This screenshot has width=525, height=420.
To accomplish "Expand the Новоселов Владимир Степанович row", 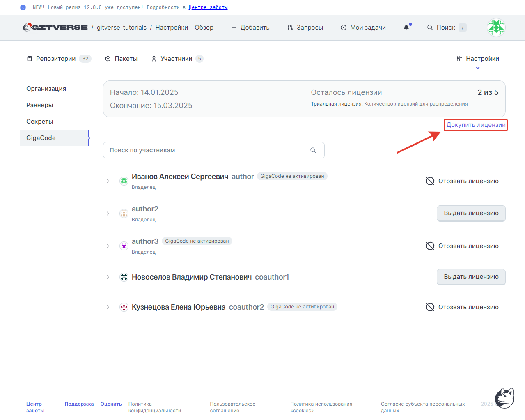I will click(108, 277).
